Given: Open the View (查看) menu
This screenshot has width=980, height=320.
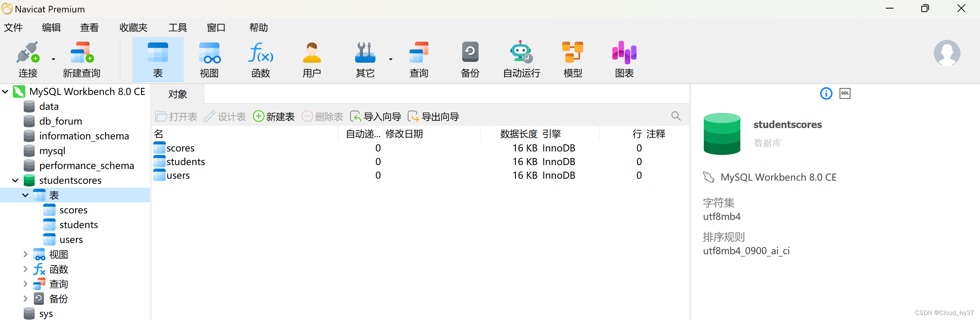Looking at the screenshot, I should tap(89, 28).
